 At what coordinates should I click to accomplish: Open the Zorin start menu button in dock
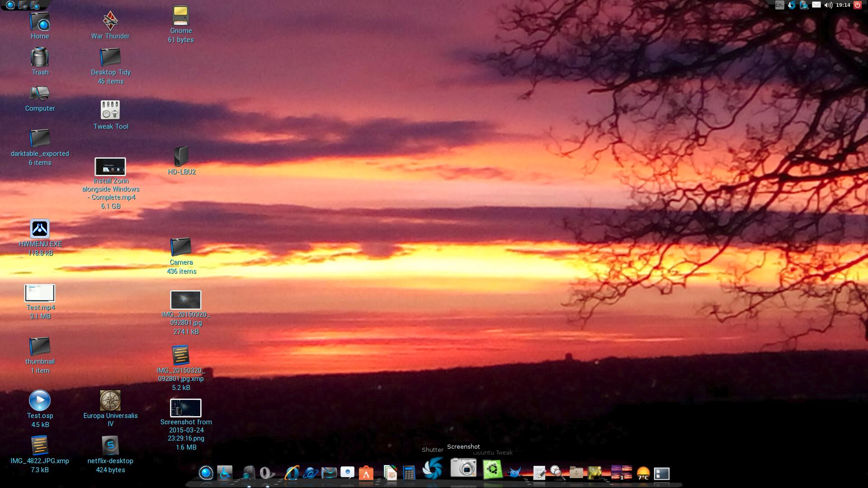point(206,473)
